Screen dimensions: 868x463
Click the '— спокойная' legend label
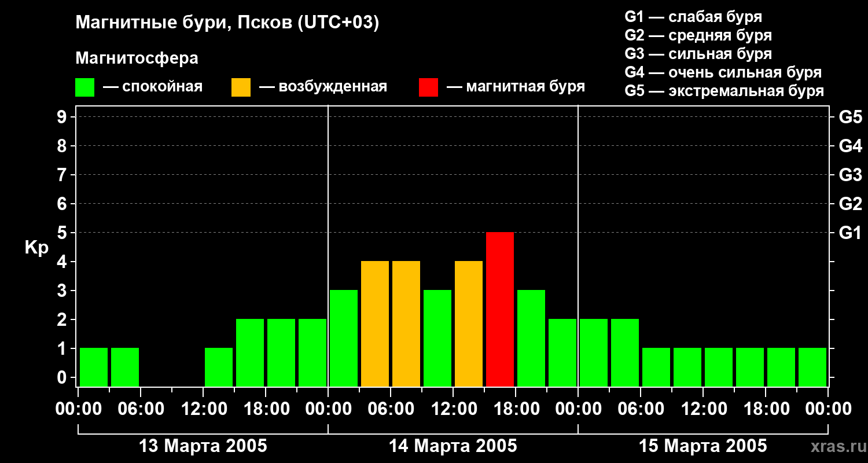[x=153, y=87]
